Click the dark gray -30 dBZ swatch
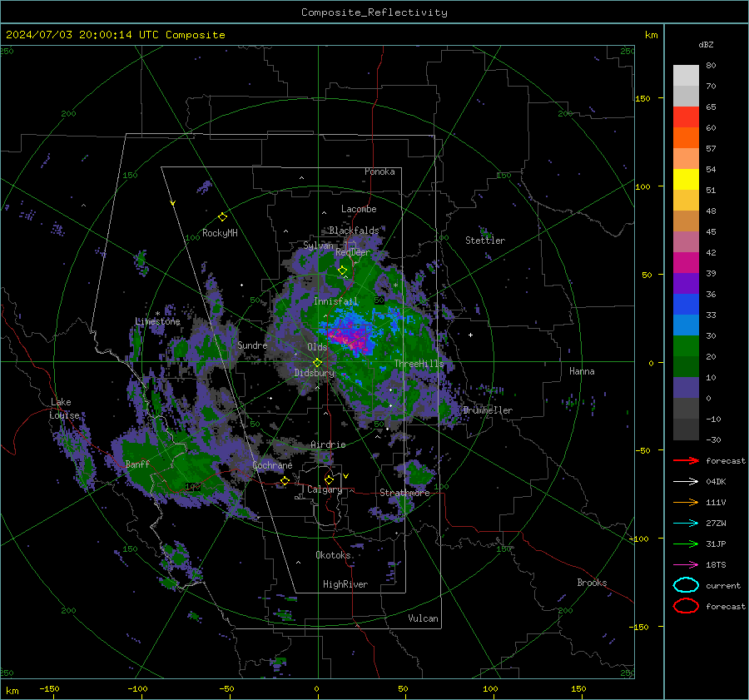The width and height of the screenshot is (749, 700). pyautogui.click(x=686, y=429)
